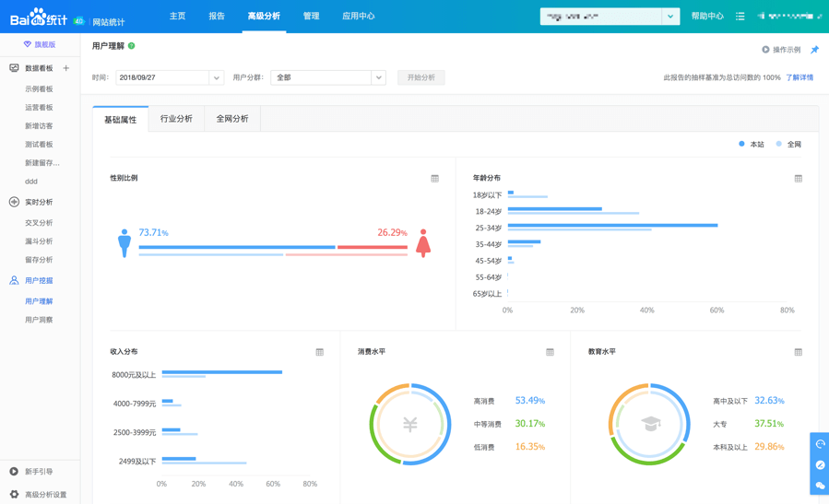The width and height of the screenshot is (829, 504).
Task: Click the 53.49% 高消费 value
Action: [529, 401]
